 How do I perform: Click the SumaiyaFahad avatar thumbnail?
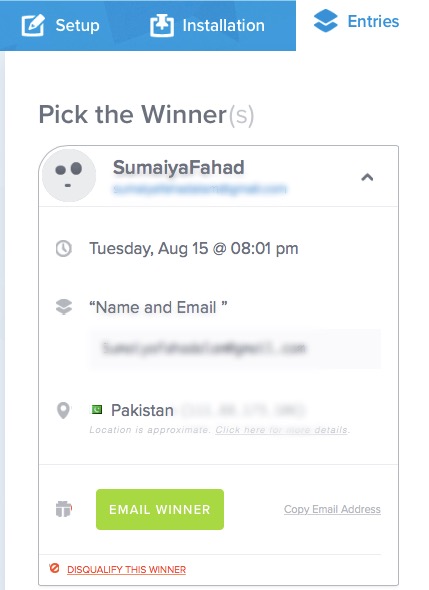[x=68, y=175]
